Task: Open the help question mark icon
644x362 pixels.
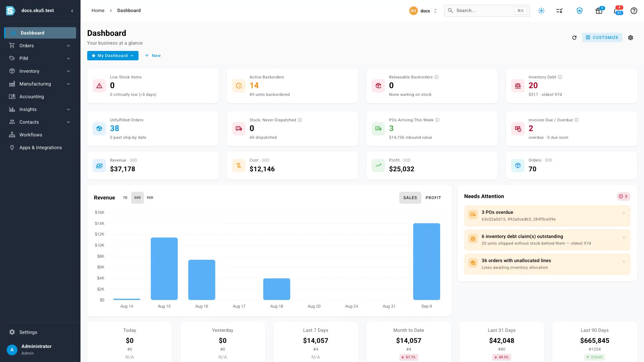Action: tap(634, 11)
